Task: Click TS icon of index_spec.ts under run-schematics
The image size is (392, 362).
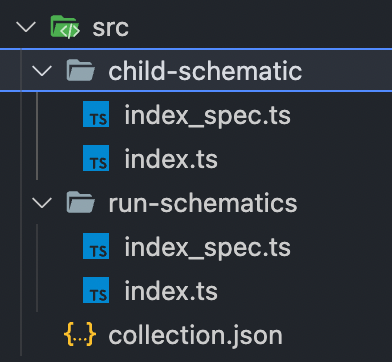Action: pos(96,246)
